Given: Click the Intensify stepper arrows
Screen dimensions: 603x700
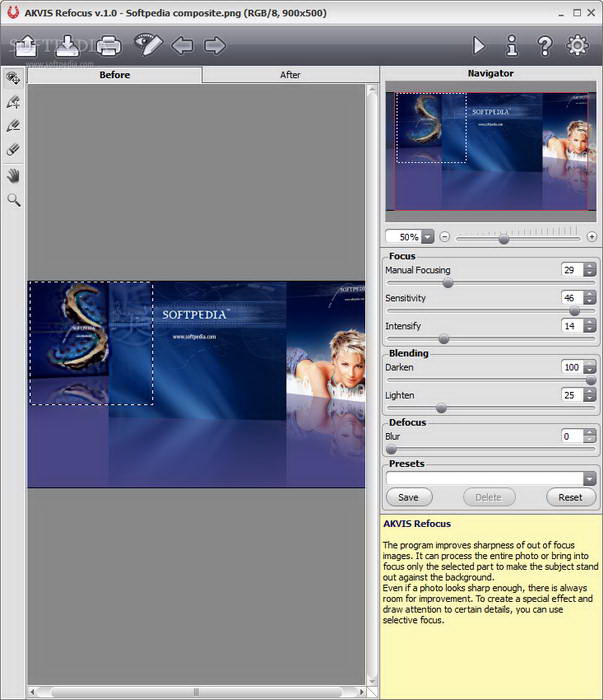Looking at the screenshot, I should coord(590,326).
